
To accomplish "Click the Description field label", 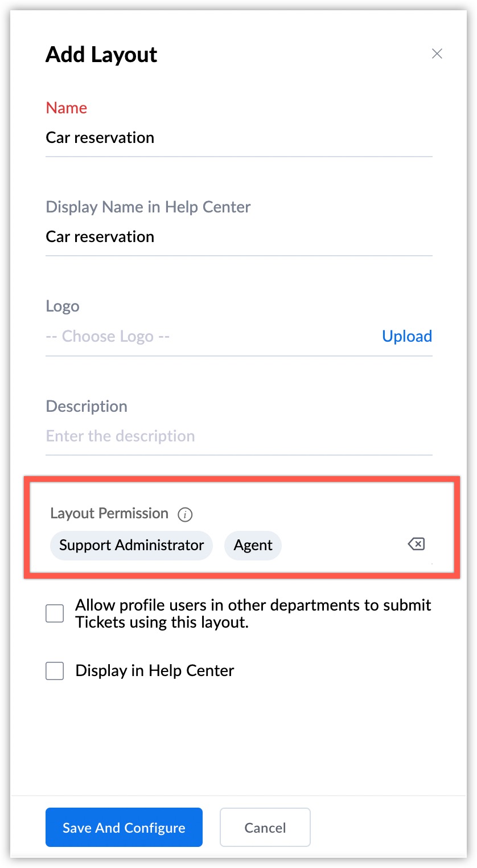I will (x=87, y=407).
